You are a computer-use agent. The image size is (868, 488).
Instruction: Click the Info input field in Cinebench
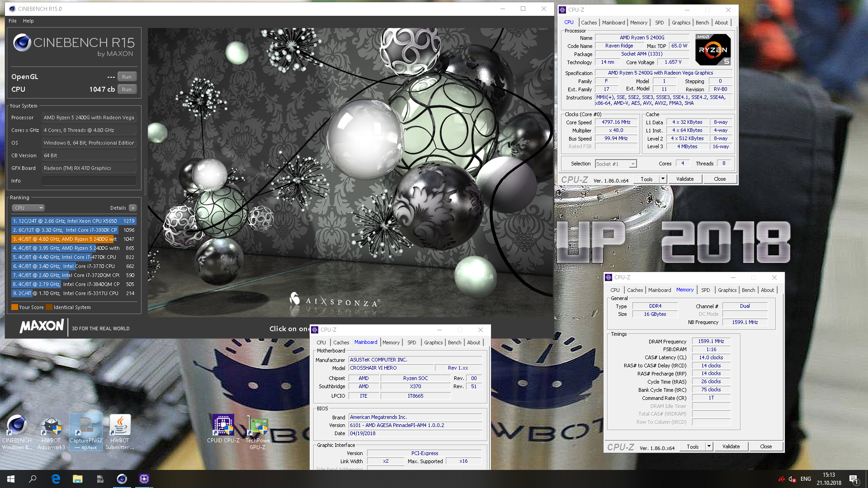click(89, 181)
